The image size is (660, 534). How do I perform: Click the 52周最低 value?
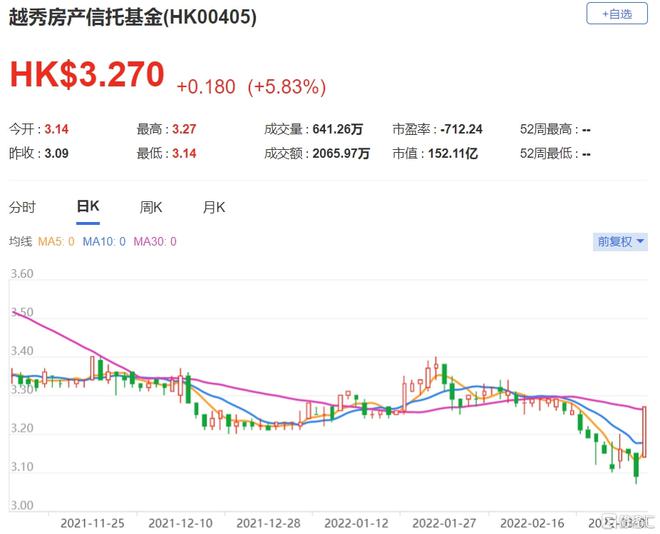click(586, 154)
